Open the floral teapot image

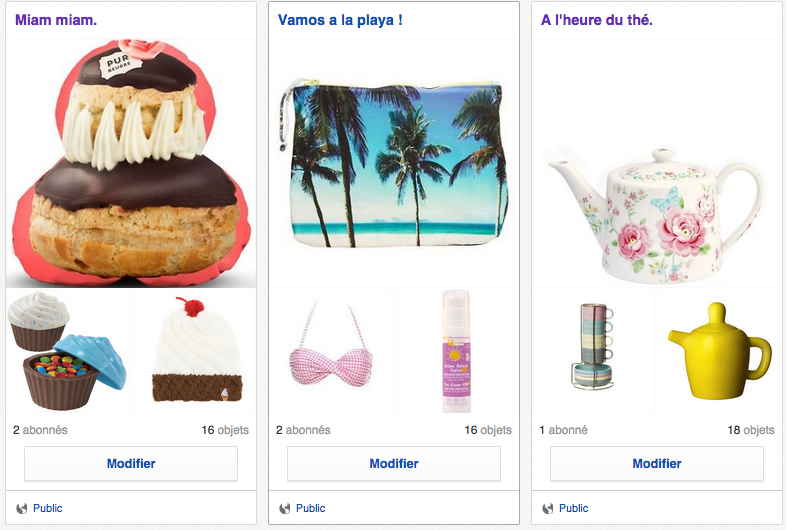[x=657, y=163]
